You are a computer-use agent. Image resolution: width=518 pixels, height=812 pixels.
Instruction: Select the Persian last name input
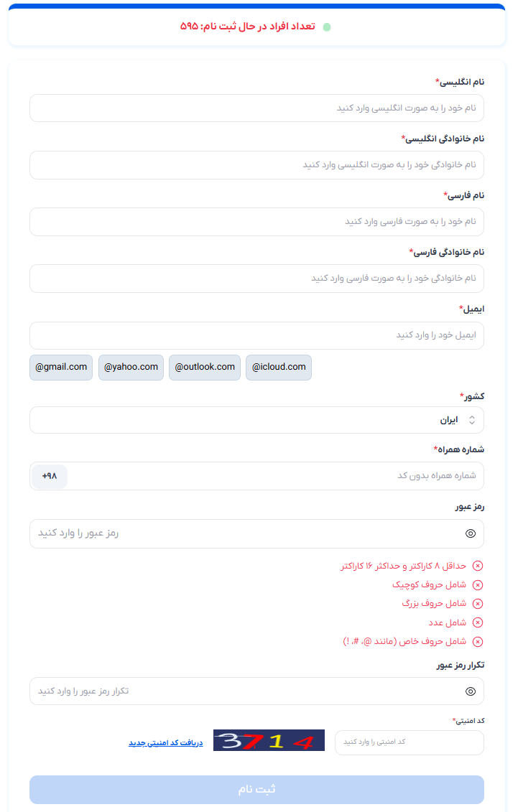click(256, 279)
